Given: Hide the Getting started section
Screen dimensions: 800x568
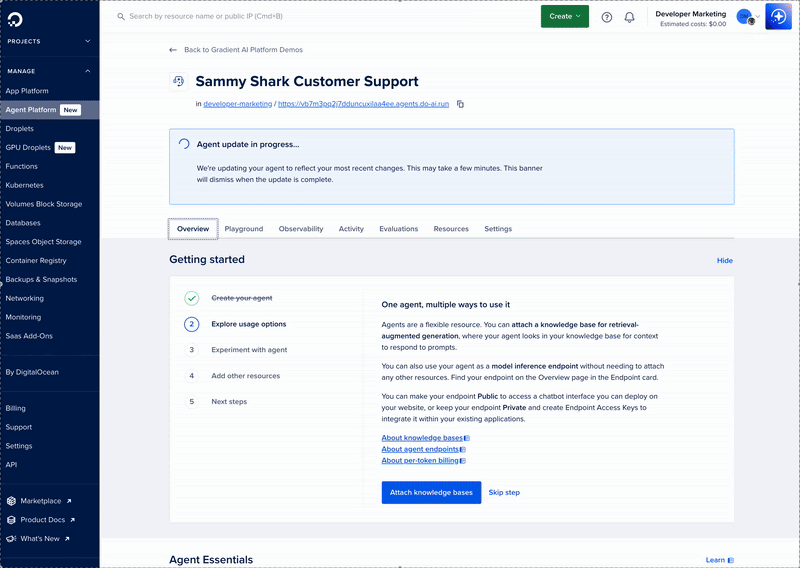Looking at the screenshot, I should click(724, 261).
